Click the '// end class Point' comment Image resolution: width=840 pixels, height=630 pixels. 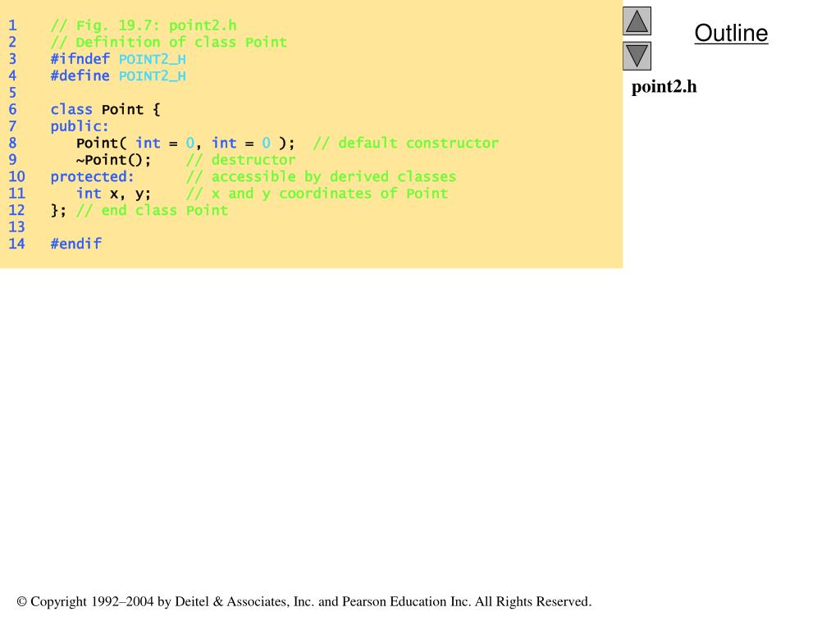(152, 210)
